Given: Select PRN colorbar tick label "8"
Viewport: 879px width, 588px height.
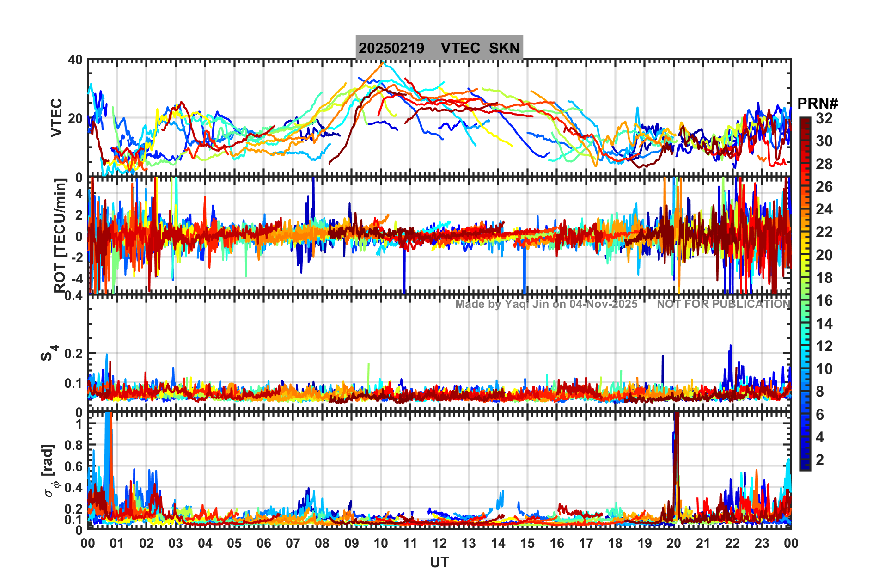Looking at the screenshot, I should (820, 392).
